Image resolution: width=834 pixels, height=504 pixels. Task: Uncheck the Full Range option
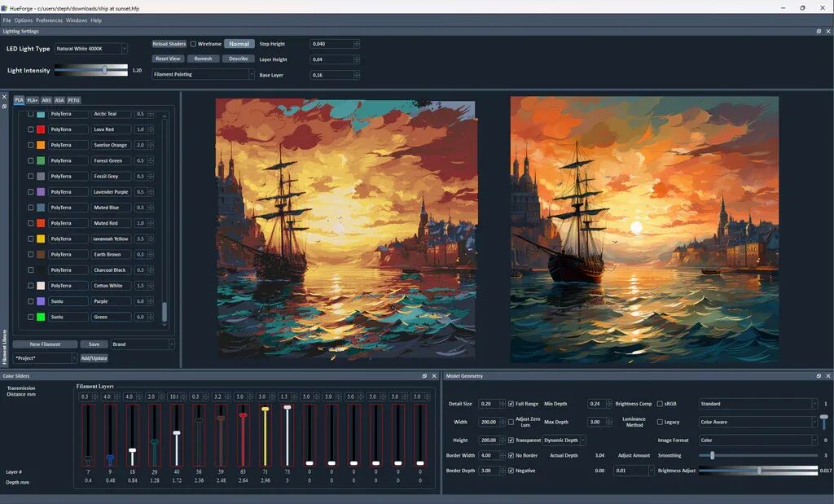(x=511, y=404)
